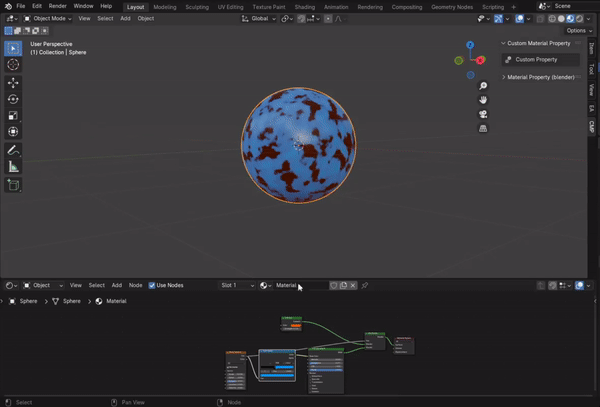Activate the Rotate tool

(x=13, y=99)
